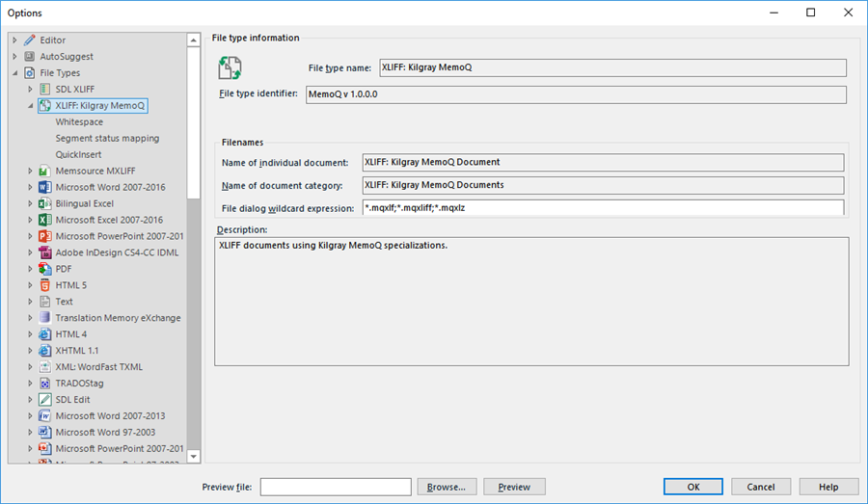868x504 pixels.
Task: Click the tree scrollbar up arrow
Action: pos(193,40)
